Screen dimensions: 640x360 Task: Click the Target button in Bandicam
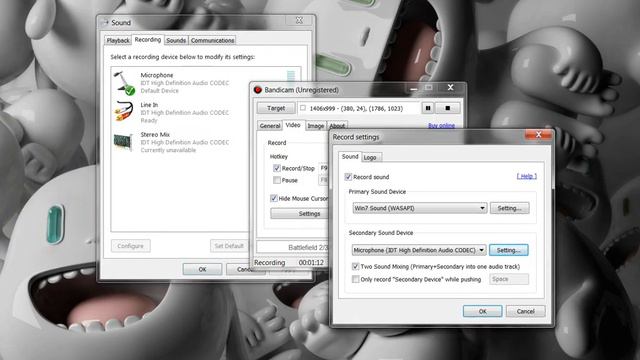(276, 108)
